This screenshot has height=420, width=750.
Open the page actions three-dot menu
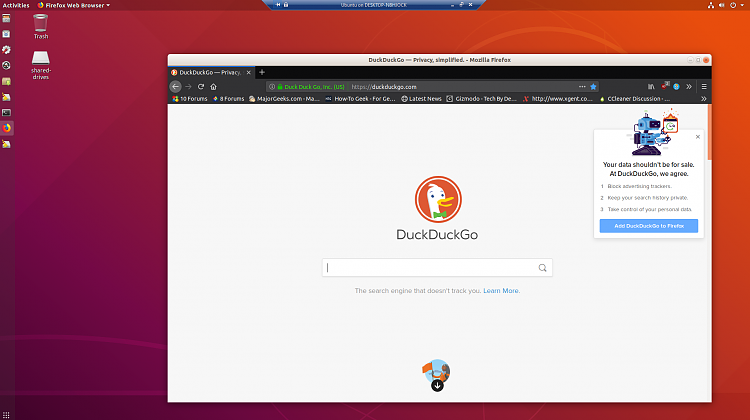click(582, 87)
